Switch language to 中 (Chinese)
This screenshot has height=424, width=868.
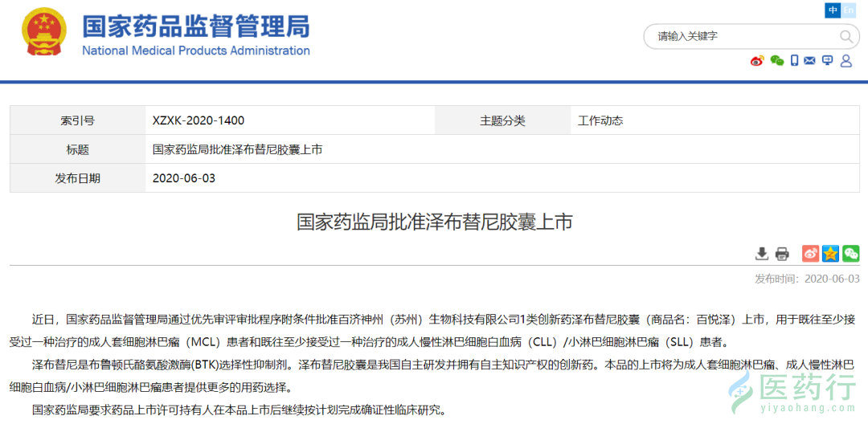(x=833, y=10)
